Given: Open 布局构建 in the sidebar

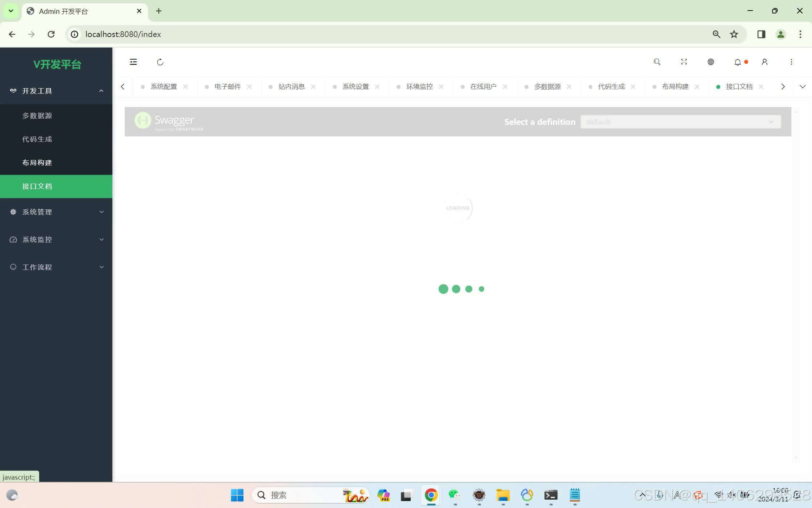Looking at the screenshot, I should (x=56, y=163).
